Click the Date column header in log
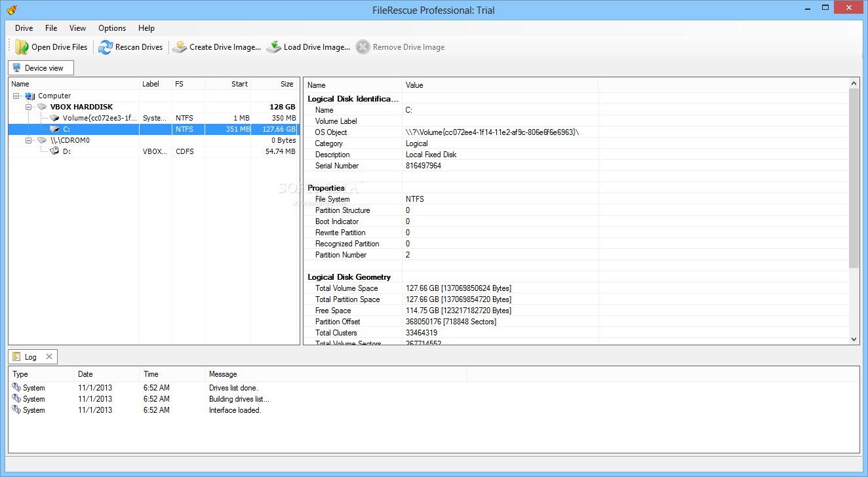Viewport: 868px width, 477px height. [x=107, y=374]
